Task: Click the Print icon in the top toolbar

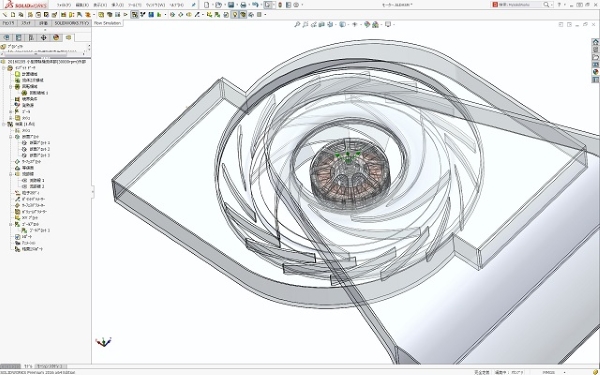Action: pos(243,5)
